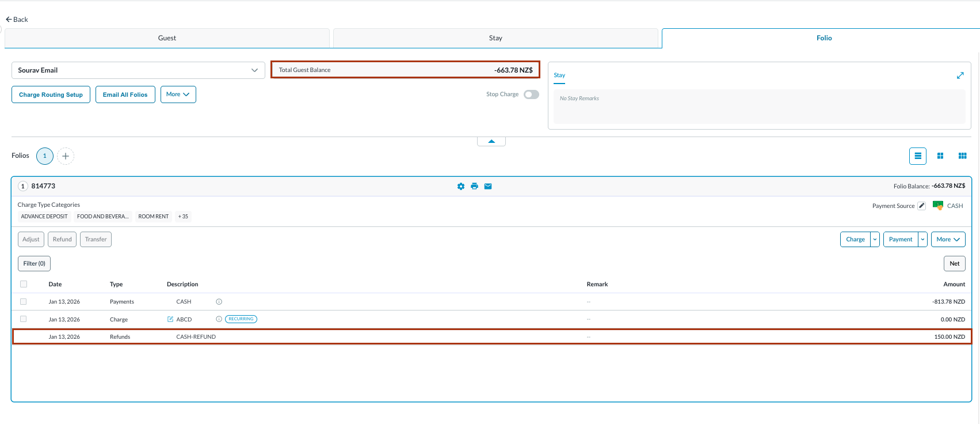980x424 pixels.
Task: Edit payment source with pencil icon
Action: (x=921, y=206)
